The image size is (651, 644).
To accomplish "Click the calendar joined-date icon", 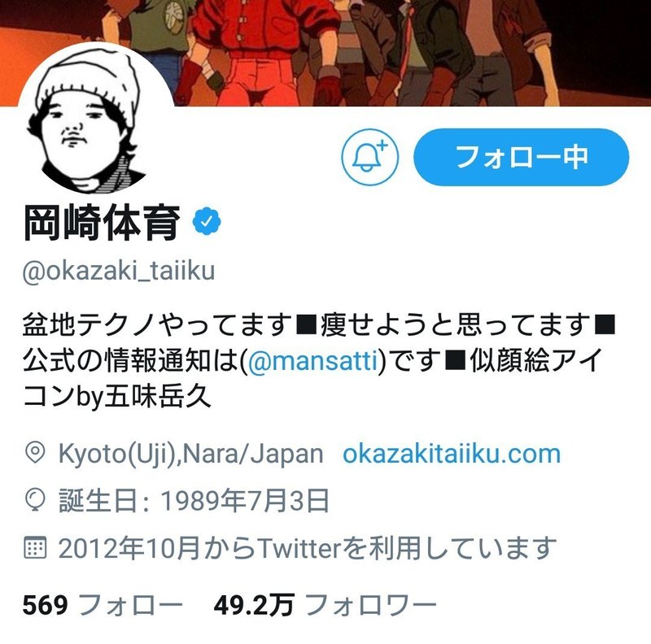I will [x=35, y=547].
